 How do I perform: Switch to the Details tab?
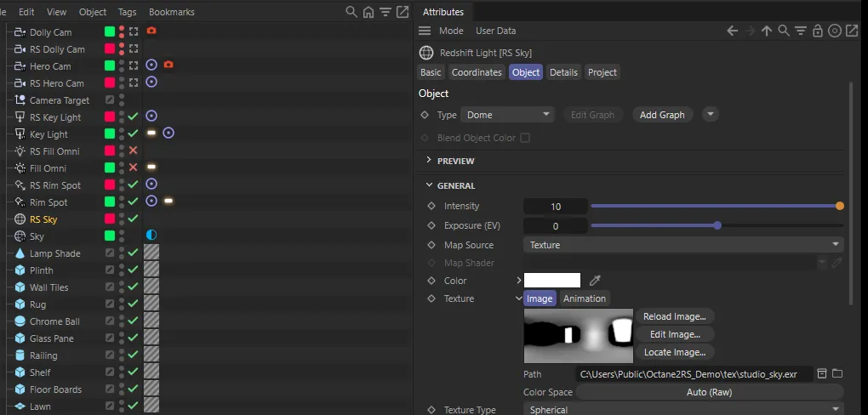[563, 72]
